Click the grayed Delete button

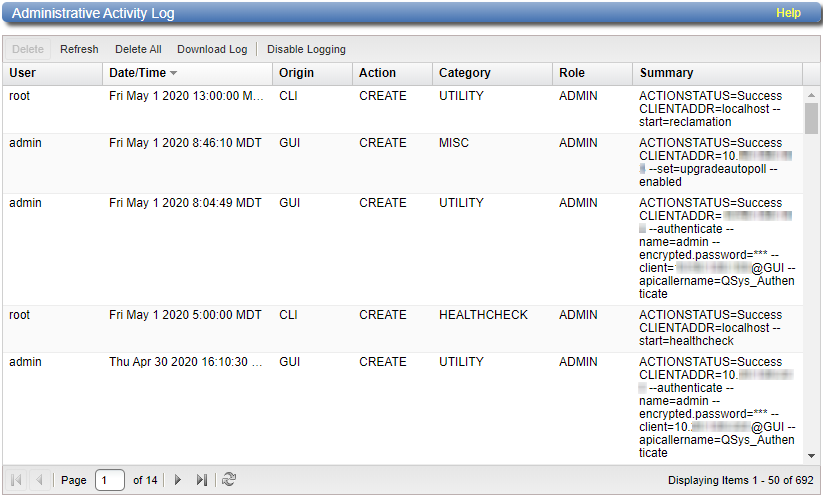click(28, 49)
